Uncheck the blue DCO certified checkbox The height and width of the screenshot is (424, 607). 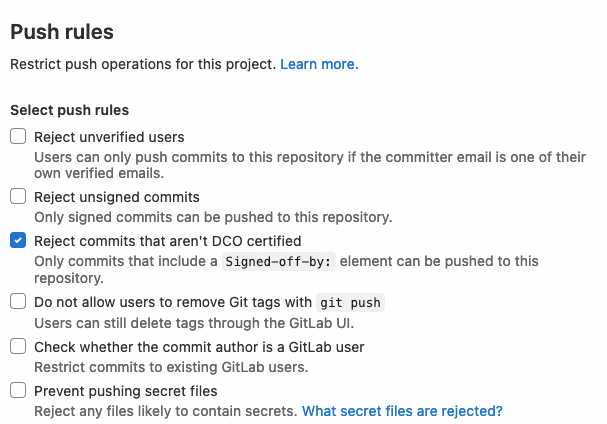[18, 240]
